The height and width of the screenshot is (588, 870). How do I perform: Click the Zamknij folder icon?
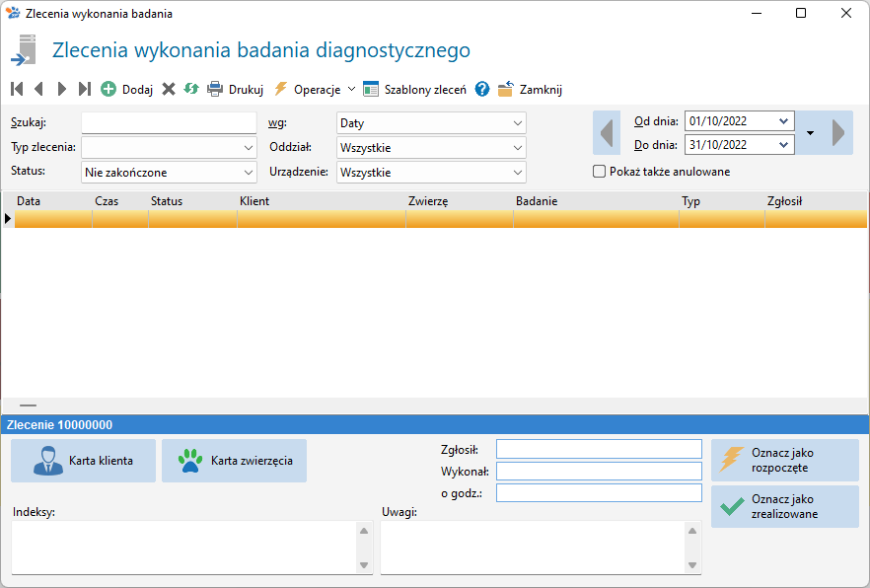[505, 89]
